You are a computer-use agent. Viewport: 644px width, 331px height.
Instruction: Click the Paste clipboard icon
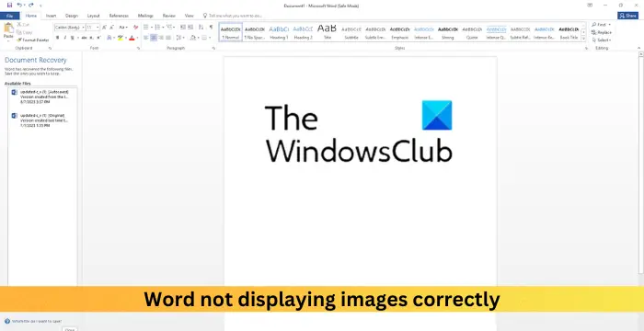coord(8,29)
